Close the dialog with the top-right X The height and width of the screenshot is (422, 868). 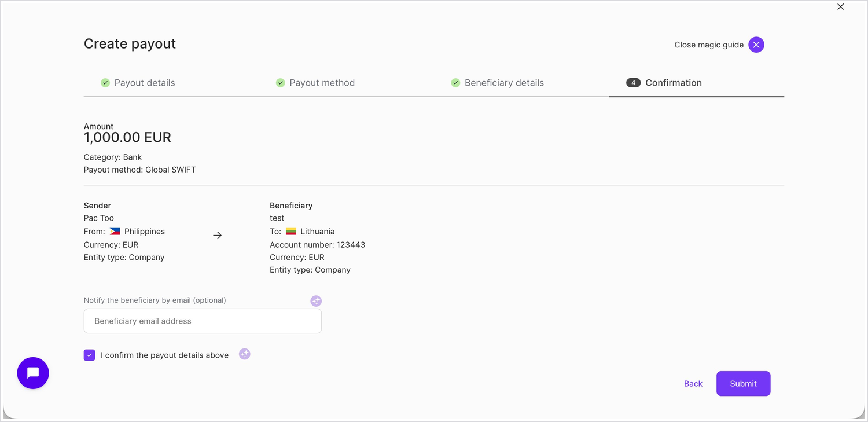pyautogui.click(x=841, y=7)
